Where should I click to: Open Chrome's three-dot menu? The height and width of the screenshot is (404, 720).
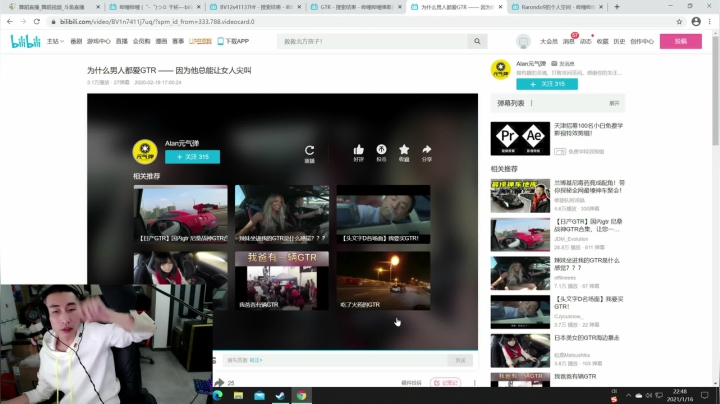tap(710, 22)
